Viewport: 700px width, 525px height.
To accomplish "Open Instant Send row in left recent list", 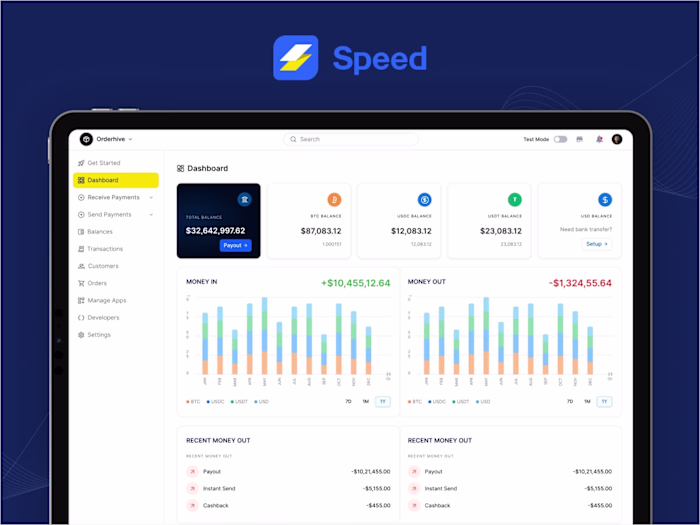I will (288, 488).
